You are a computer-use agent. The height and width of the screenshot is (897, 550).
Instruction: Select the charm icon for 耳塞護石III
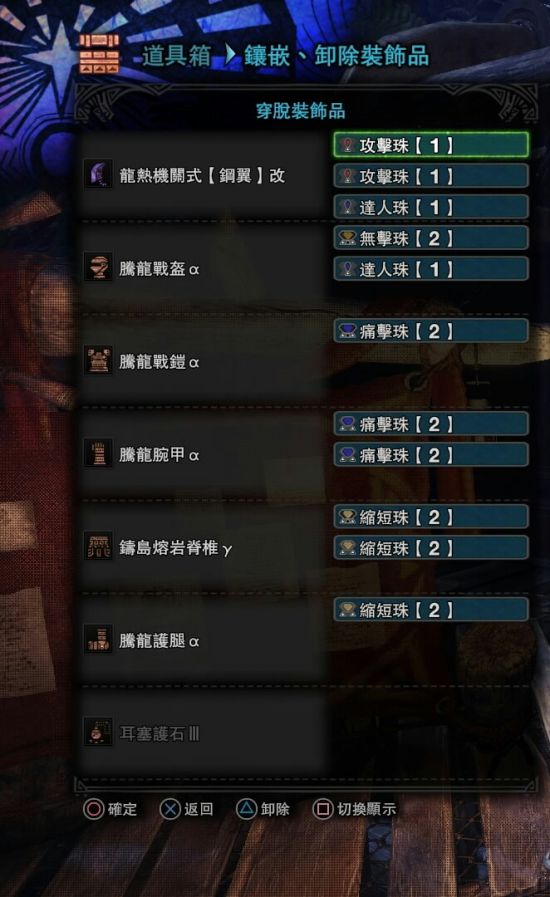pos(98,732)
